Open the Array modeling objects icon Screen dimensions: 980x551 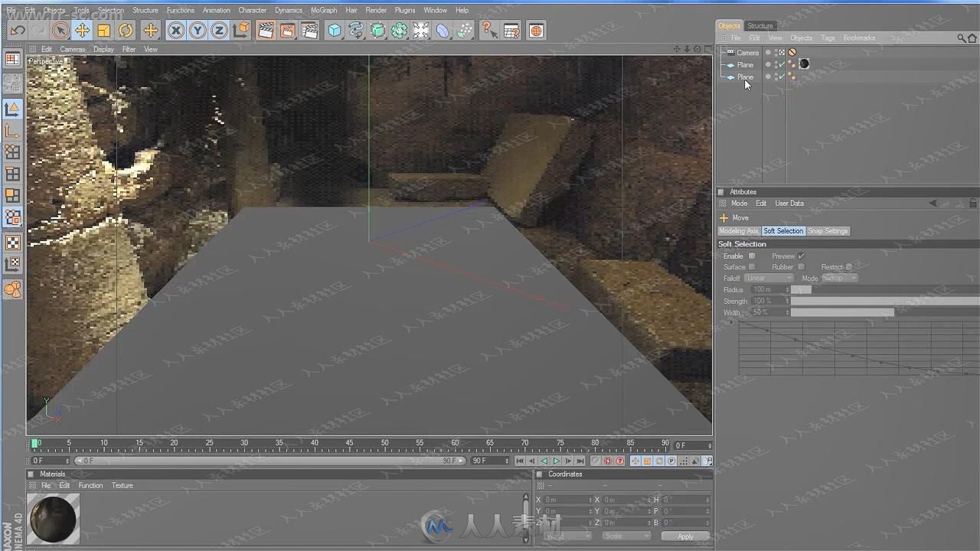click(400, 31)
